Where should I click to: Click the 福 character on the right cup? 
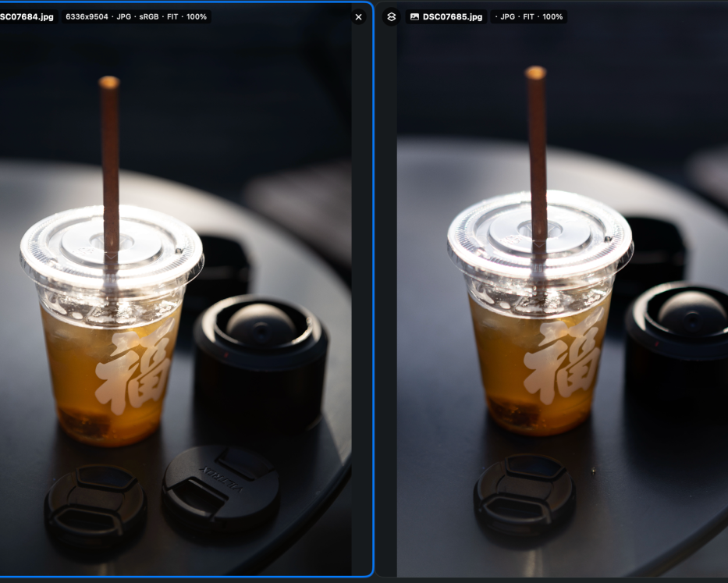[x=563, y=361]
